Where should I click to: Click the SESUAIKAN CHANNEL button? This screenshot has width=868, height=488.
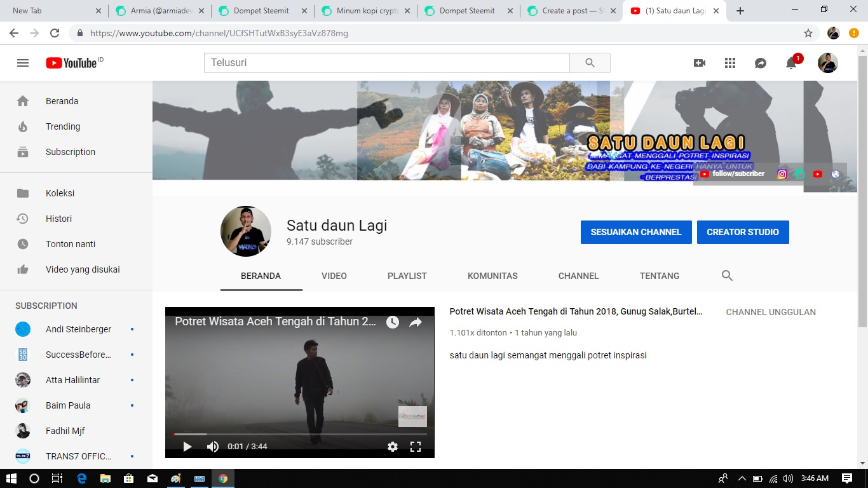pos(635,232)
